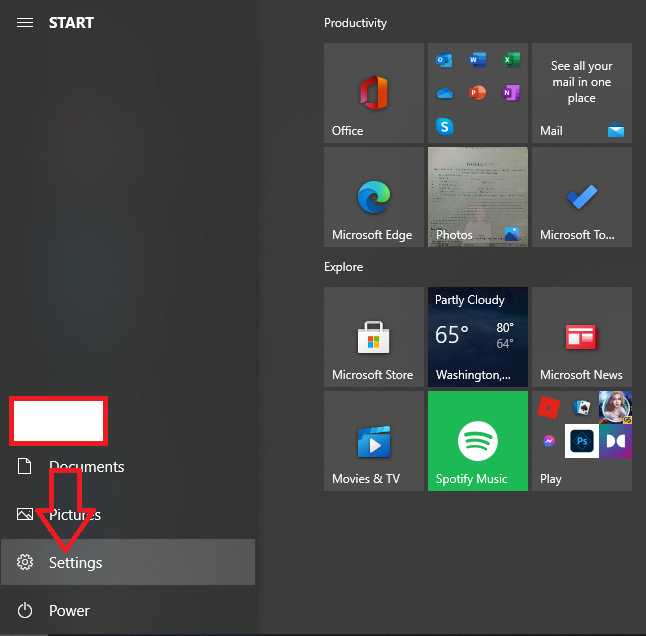Launch Word from the Office apps tile

click(477, 60)
